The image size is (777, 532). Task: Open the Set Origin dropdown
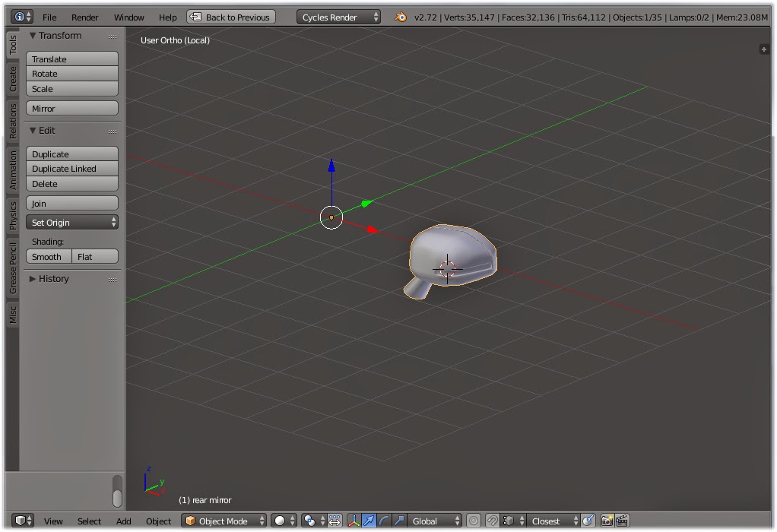coord(71,222)
